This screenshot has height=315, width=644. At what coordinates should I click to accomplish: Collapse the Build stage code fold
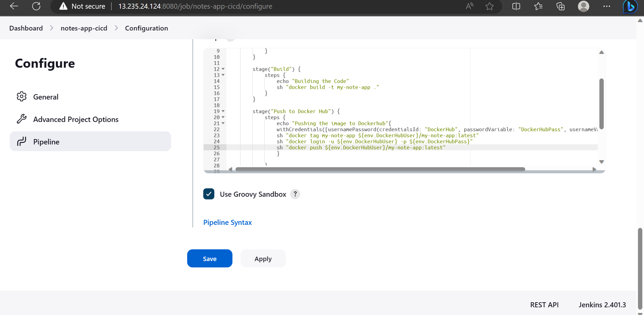pyautogui.click(x=224, y=69)
